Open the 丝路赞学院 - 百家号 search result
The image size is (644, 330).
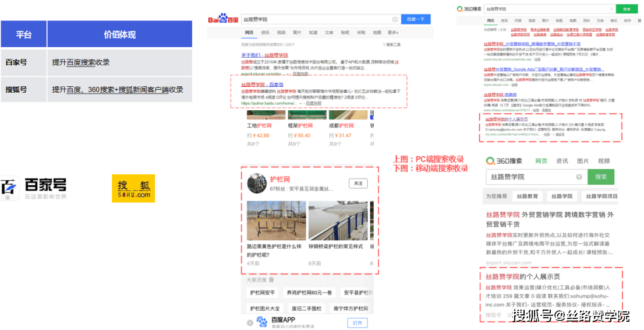(261, 84)
